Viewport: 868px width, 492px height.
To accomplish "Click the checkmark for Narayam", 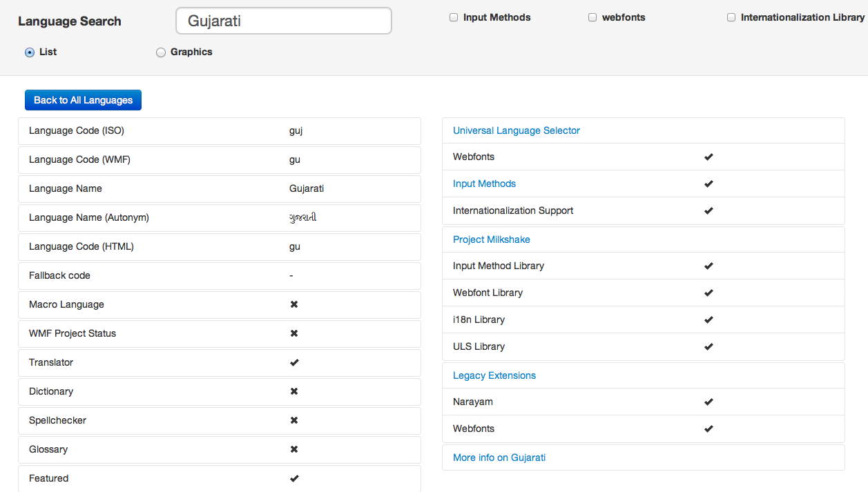I will [x=708, y=402].
